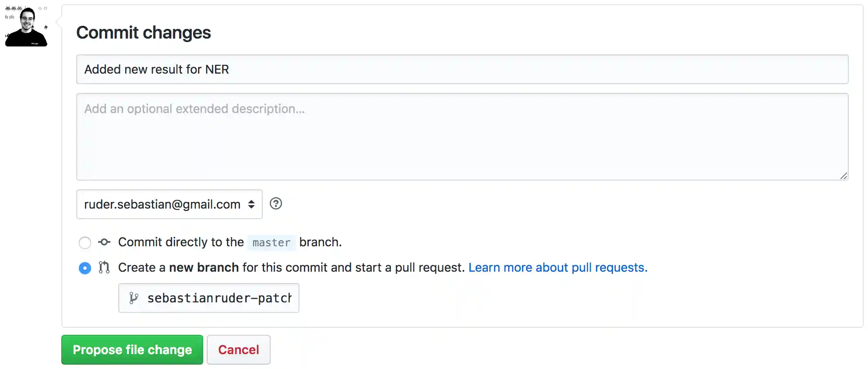
Task: Focus the optional extended description text area
Action: pos(462,137)
